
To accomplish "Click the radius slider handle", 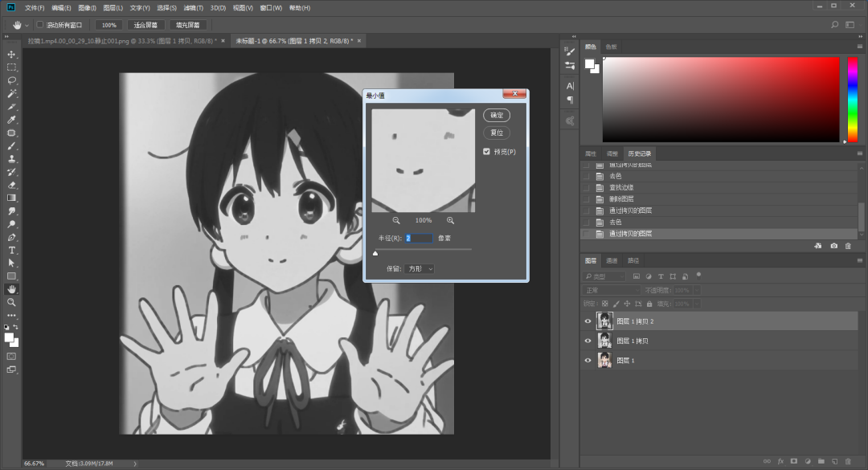I will (375, 253).
